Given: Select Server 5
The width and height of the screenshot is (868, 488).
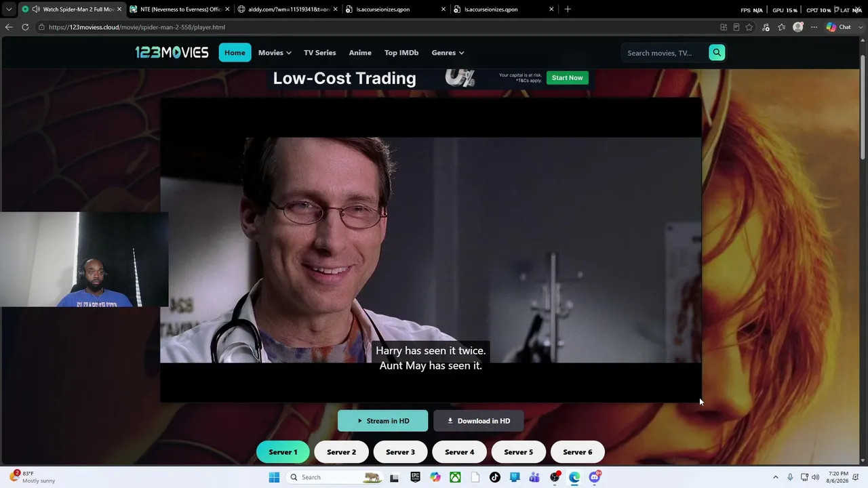Looking at the screenshot, I should pyautogui.click(x=518, y=452).
